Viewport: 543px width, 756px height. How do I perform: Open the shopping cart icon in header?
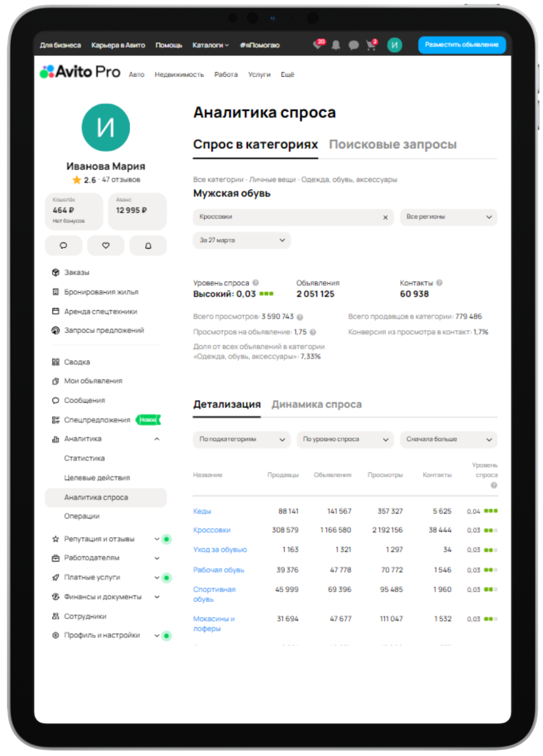click(x=371, y=45)
